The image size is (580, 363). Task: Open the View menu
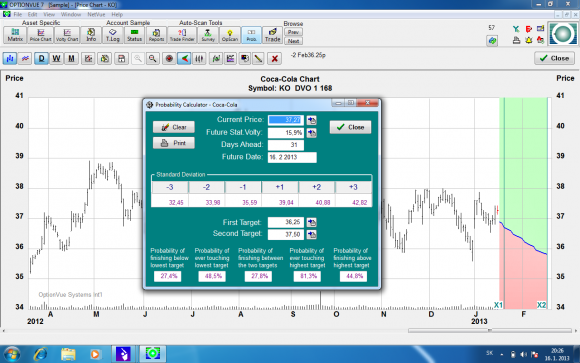coord(49,14)
